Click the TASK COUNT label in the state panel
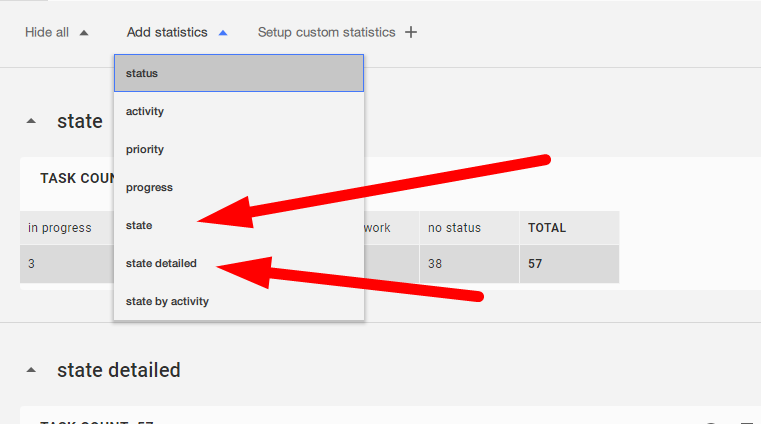Viewport: 761px width, 424px height. [77, 179]
